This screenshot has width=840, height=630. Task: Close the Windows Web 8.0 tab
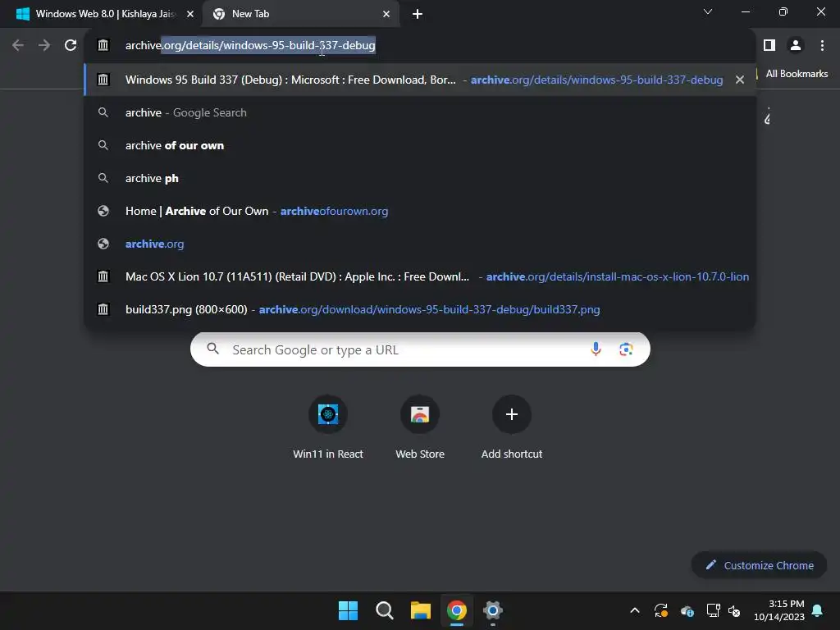coord(190,14)
